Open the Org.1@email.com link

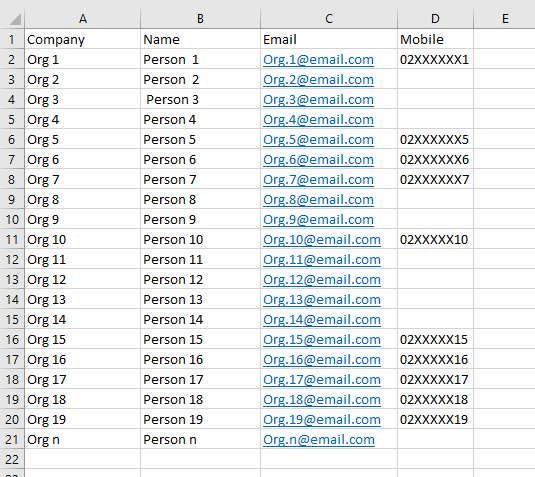coord(318,60)
